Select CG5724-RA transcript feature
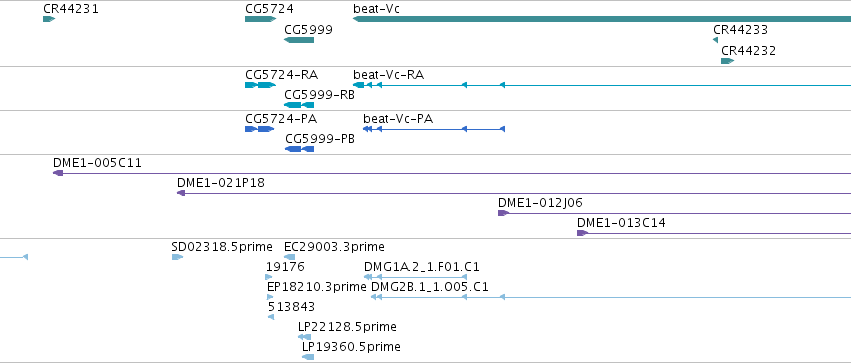 point(261,85)
